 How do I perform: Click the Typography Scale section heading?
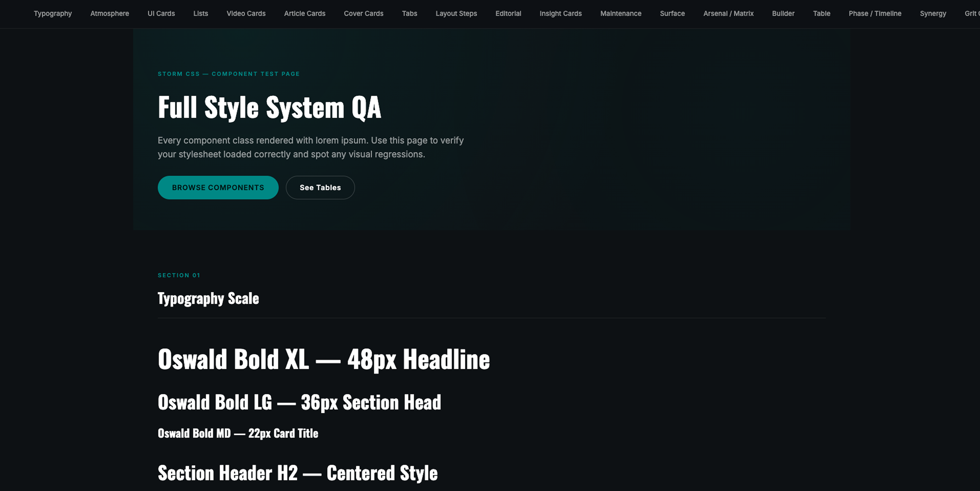coord(208,298)
